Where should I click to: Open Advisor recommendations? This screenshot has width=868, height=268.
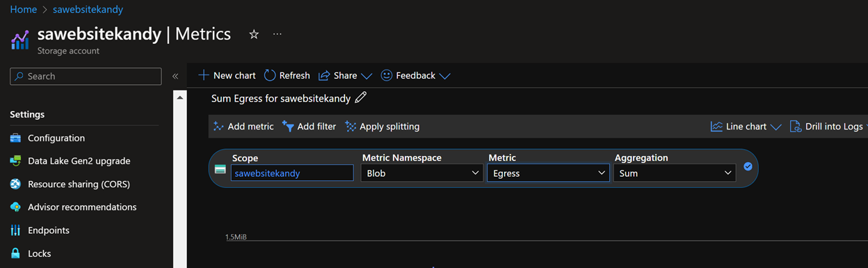coord(82,207)
